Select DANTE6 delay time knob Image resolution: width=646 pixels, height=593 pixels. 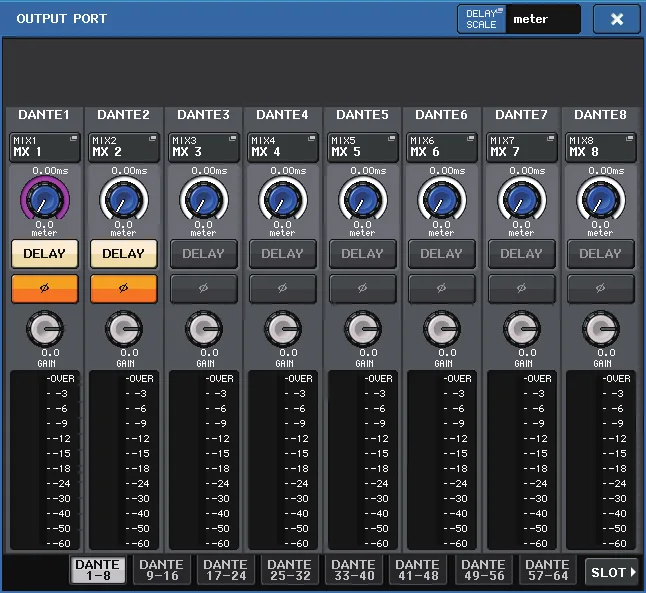tap(442, 200)
